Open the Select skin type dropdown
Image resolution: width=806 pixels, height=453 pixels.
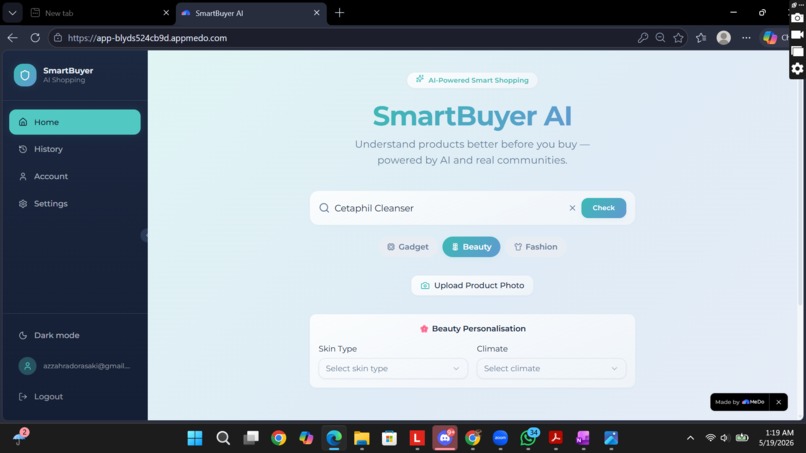393,368
